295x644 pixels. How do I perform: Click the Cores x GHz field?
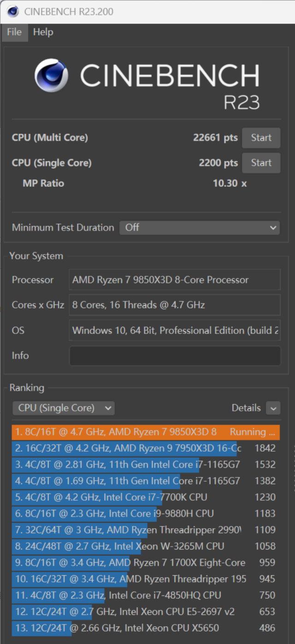[x=175, y=305]
